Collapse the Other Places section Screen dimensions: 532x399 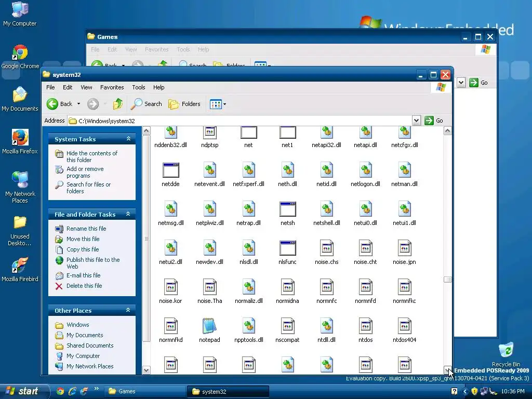(128, 310)
